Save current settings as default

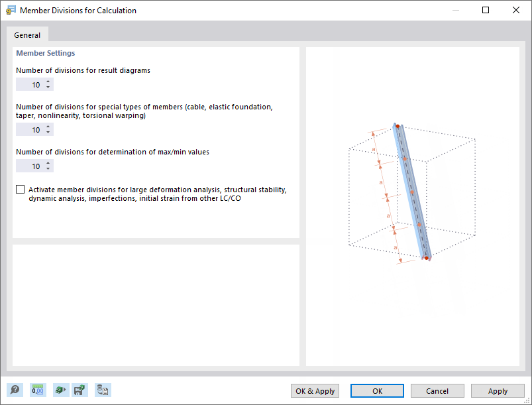pos(80,390)
